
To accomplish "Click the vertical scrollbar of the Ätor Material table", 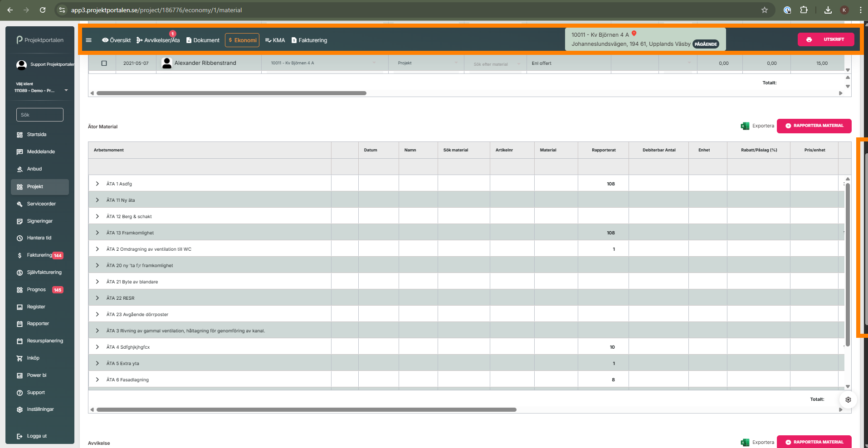I will (848, 265).
